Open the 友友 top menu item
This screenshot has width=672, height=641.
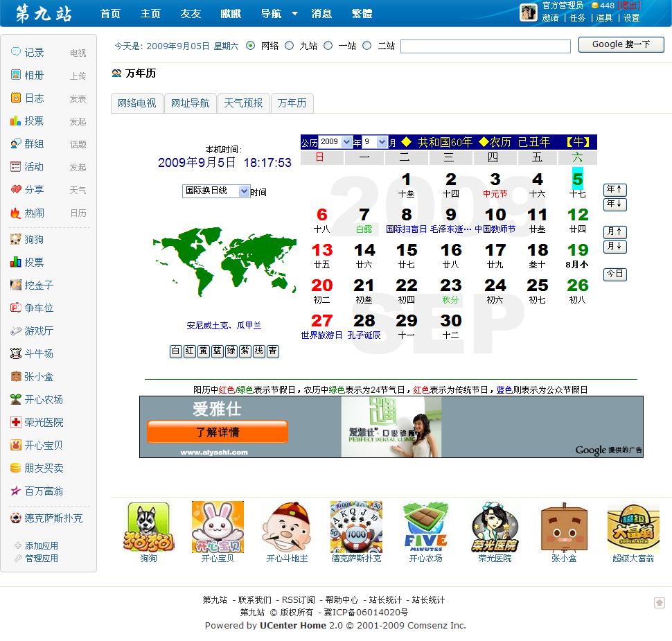(x=191, y=14)
